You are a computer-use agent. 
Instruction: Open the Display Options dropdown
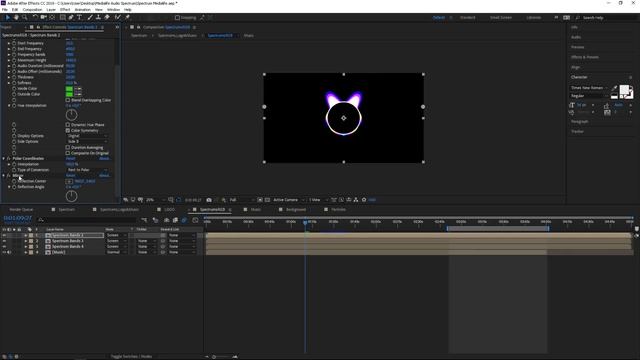87,136
